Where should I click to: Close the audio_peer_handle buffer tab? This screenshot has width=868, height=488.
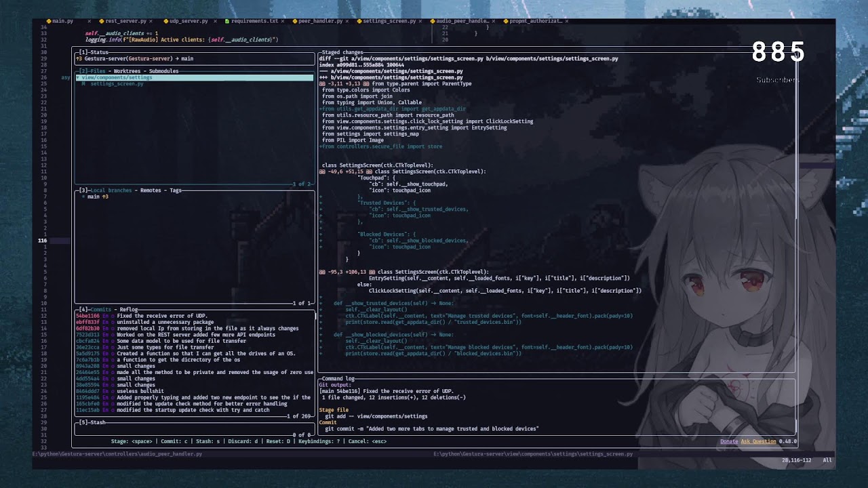(x=493, y=21)
